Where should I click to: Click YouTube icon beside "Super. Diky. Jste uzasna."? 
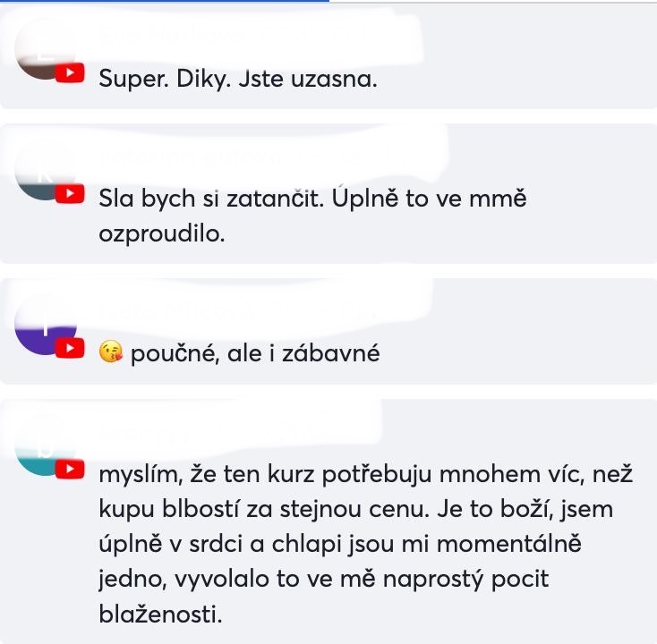tap(70, 72)
